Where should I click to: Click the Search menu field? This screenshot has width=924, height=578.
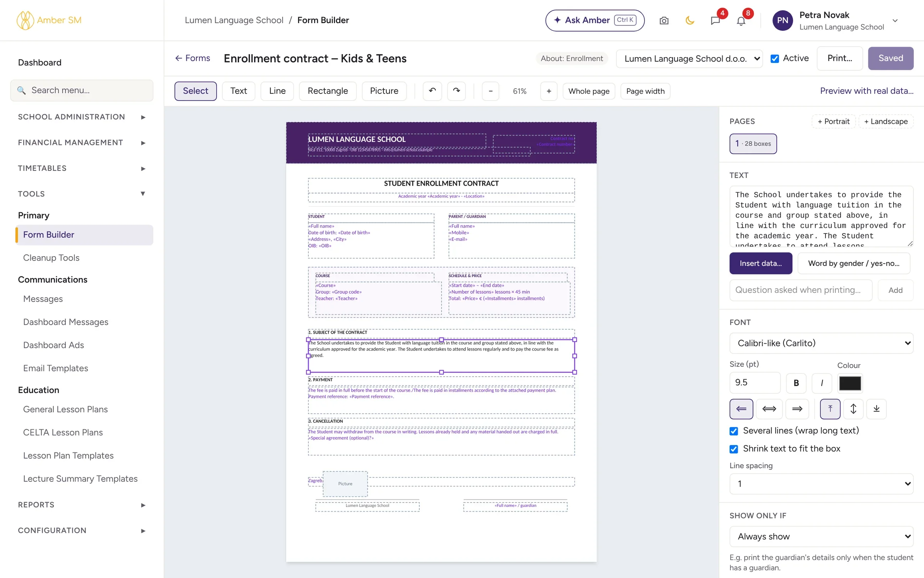pos(82,90)
